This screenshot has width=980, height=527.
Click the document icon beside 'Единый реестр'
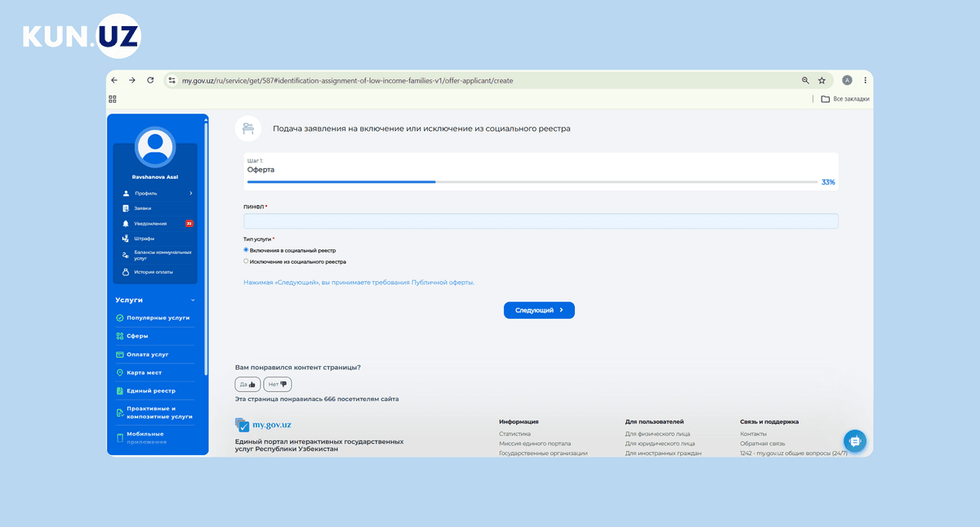120,391
